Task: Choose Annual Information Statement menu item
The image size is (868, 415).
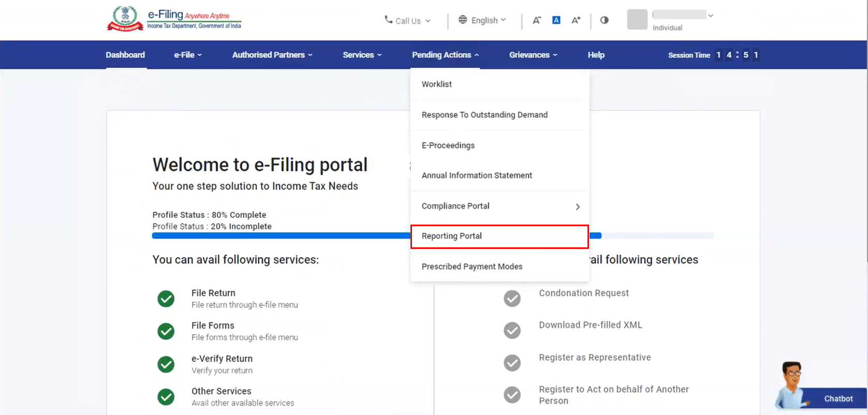Action: click(x=477, y=175)
